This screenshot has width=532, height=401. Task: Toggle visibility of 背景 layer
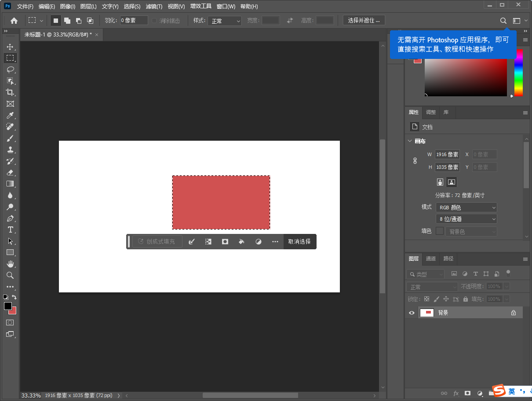pyautogui.click(x=412, y=313)
